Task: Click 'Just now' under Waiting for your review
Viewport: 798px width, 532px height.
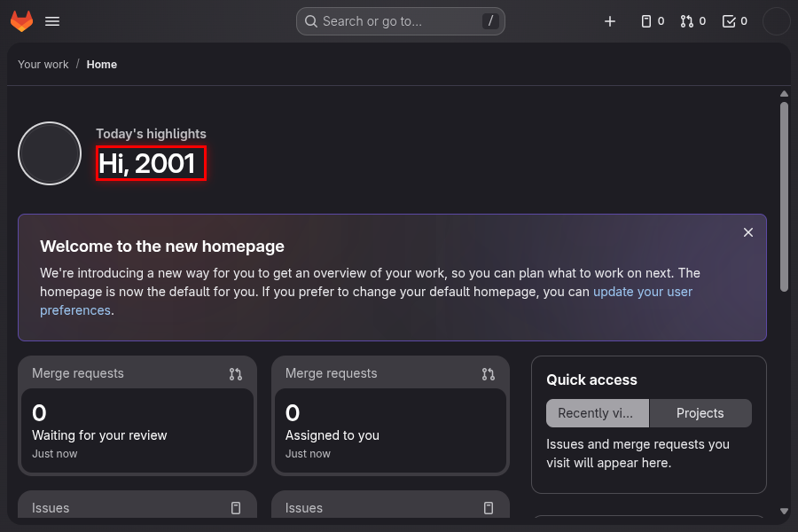Action: (x=55, y=454)
